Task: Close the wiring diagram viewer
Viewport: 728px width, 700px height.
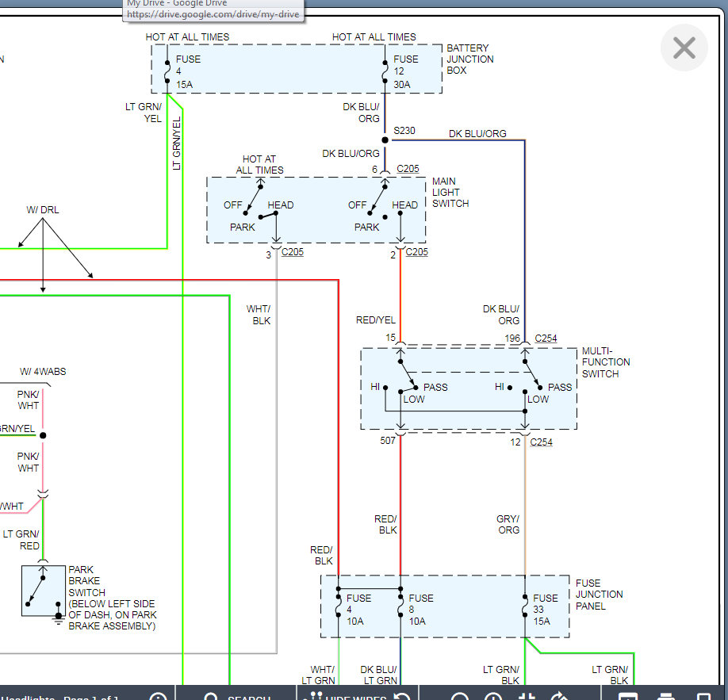Action: point(684,48)
